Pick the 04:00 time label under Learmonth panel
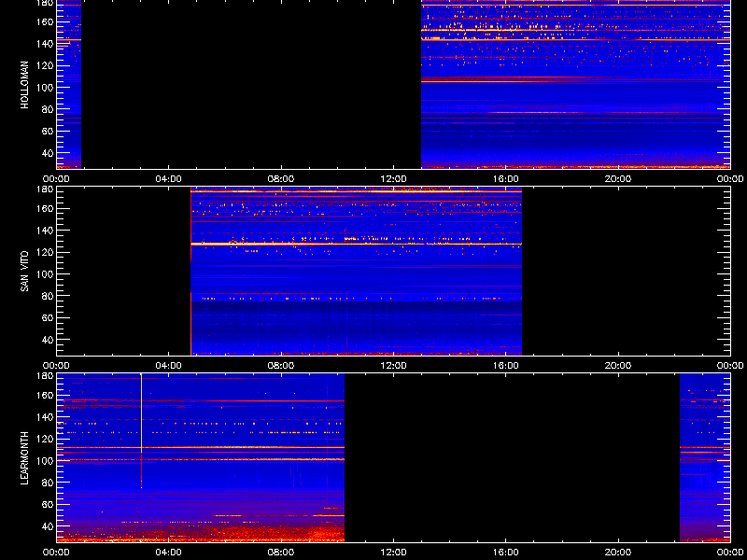Image resolution: width=747 pixels, height=560 pixels. pyautogui.click(x=169, y=553)
